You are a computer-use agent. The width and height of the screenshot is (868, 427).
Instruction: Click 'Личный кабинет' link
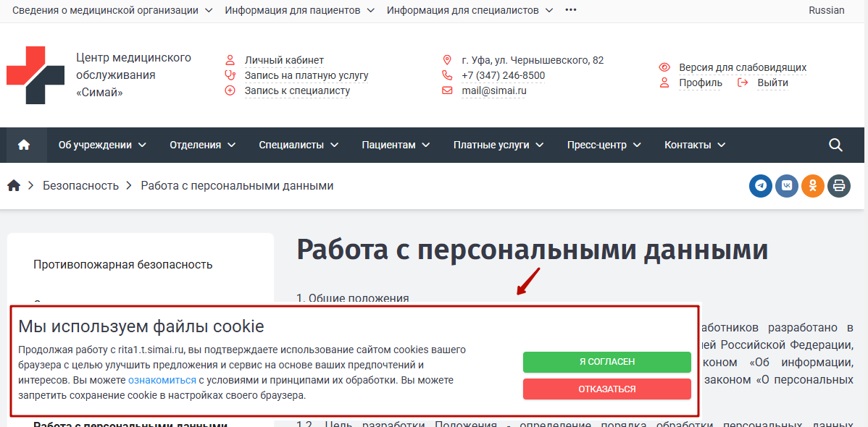click(284, 60)
